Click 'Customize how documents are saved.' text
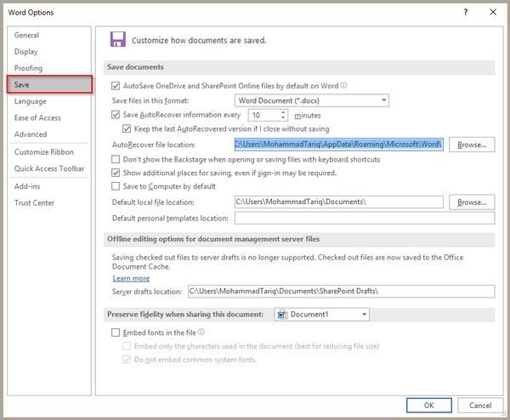510x420 pixels. [199, 40]
